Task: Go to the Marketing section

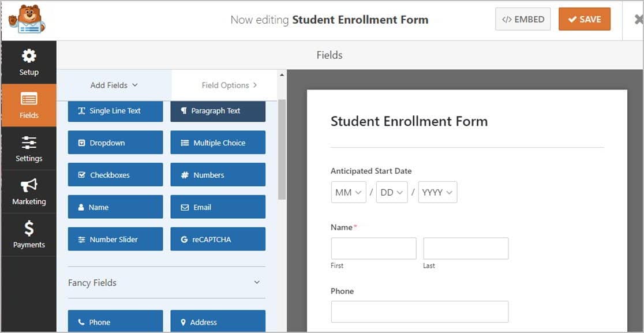Action: click(29, 192)
